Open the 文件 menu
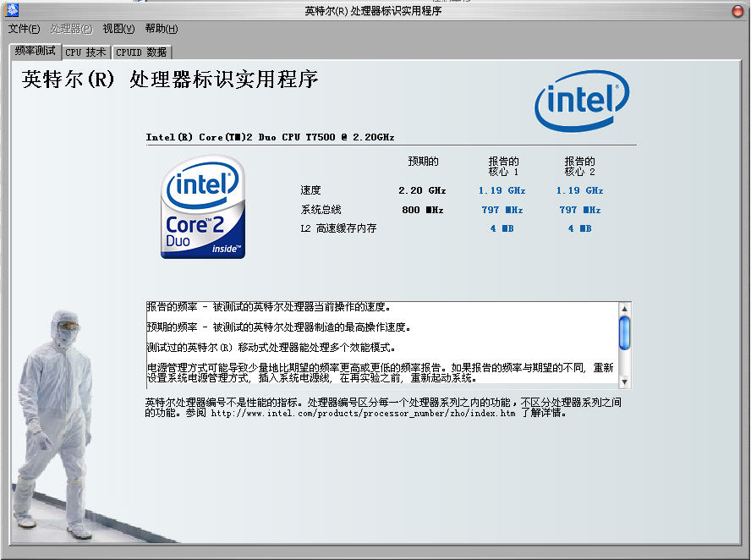751x560 pixels. pos(24,29)
